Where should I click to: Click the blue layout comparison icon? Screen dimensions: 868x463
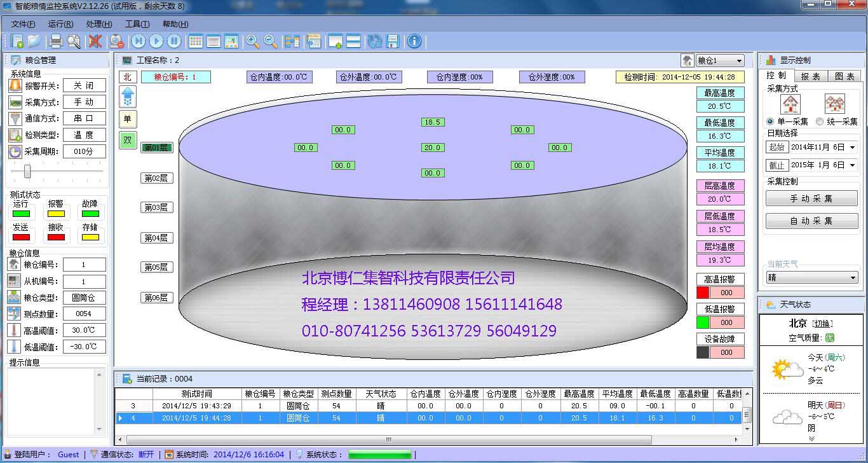tap(292, 41)
